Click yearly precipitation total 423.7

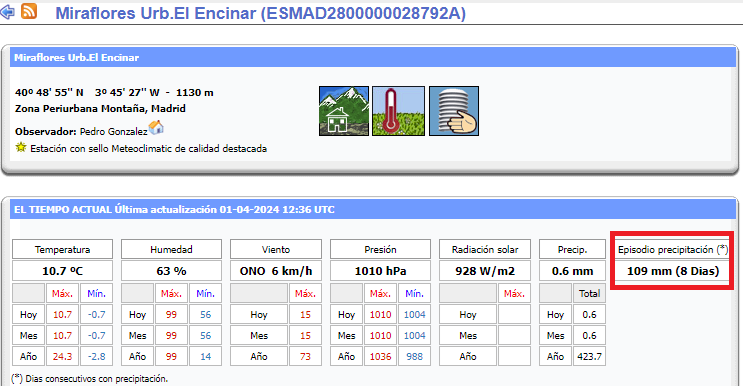[x=589, y=356]
